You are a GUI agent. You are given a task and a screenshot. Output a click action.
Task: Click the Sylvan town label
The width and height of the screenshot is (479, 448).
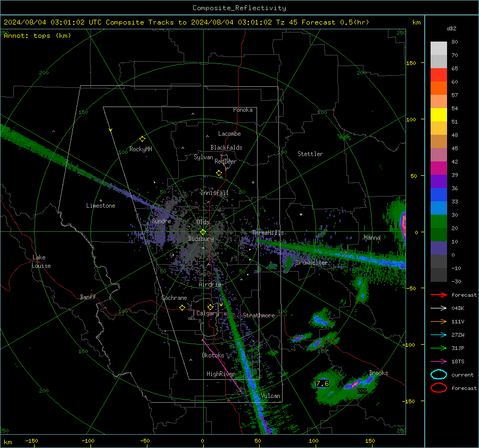coord(203,157)
